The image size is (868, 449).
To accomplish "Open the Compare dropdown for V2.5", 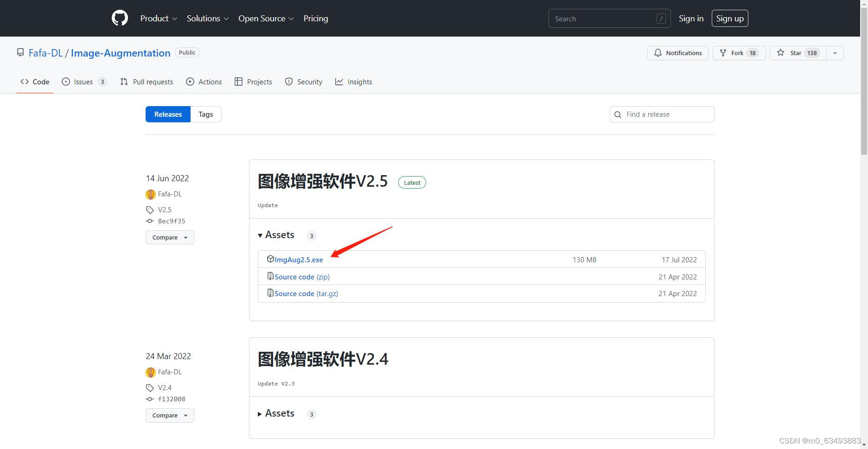I will click(x=170, y=237).
